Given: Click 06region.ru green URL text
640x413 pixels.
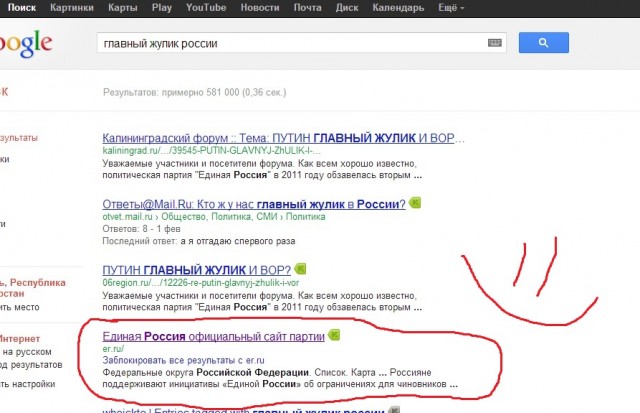Looking at the screenshot, I should click(200, 283).
